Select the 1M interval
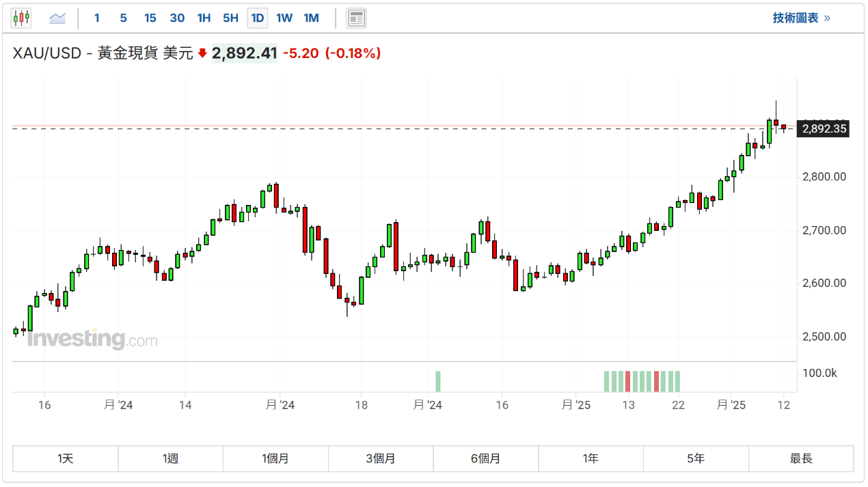Screen dimensions: 868x487 [x=311, y=18]
